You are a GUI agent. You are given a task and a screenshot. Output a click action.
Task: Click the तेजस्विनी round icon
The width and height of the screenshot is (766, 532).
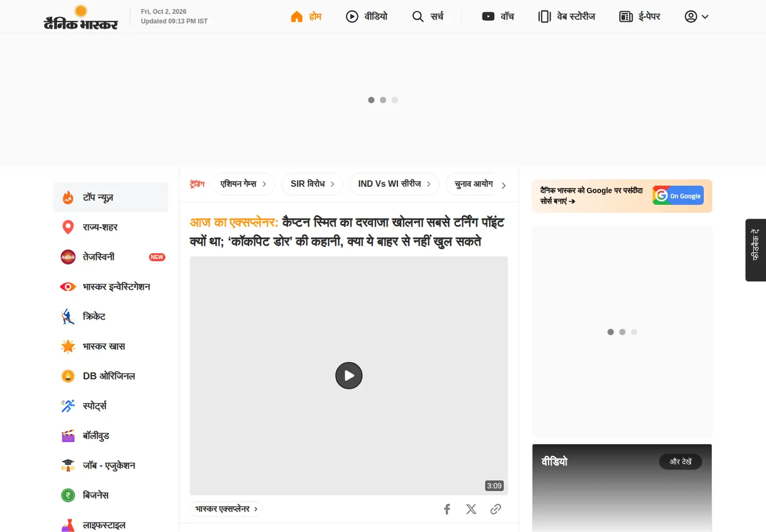(68, 257)
